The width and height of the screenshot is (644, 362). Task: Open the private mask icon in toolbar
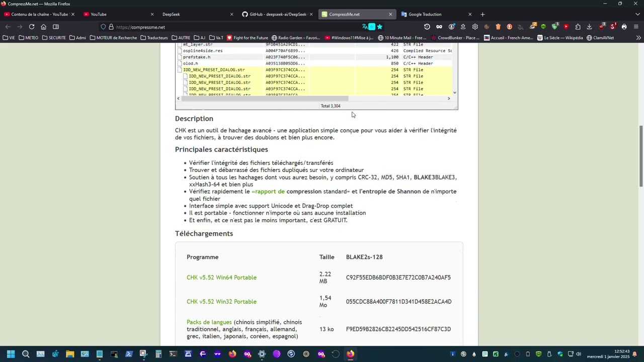[439, 27]
